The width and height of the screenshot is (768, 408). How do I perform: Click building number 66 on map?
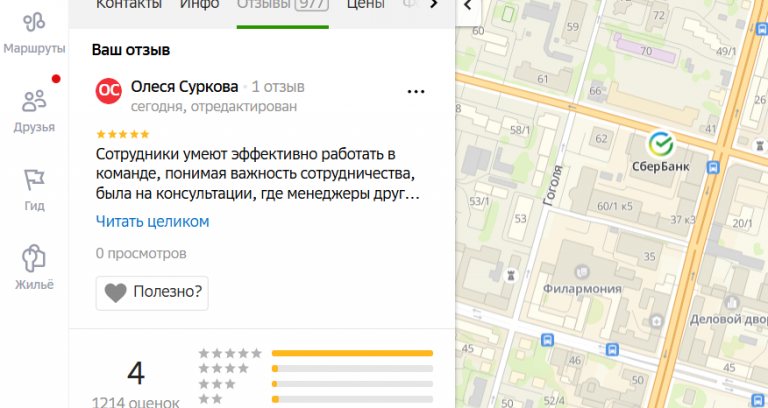[595, 91]
